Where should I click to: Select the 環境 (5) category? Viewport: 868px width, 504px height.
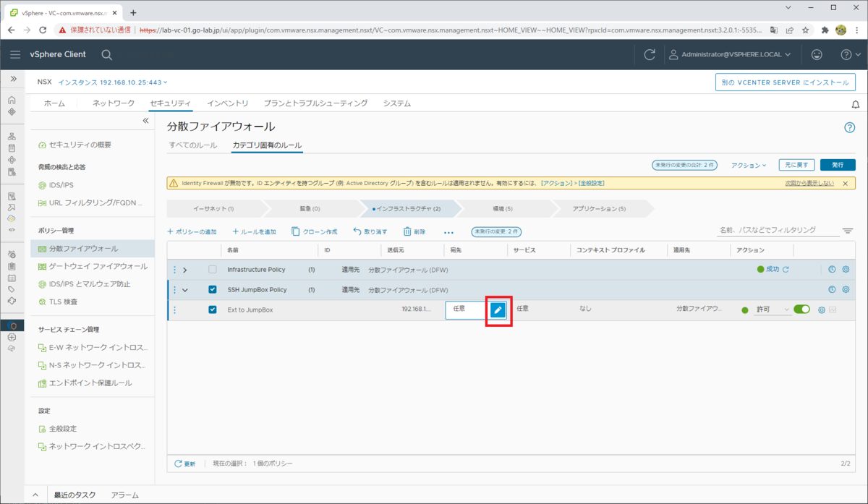503,208
